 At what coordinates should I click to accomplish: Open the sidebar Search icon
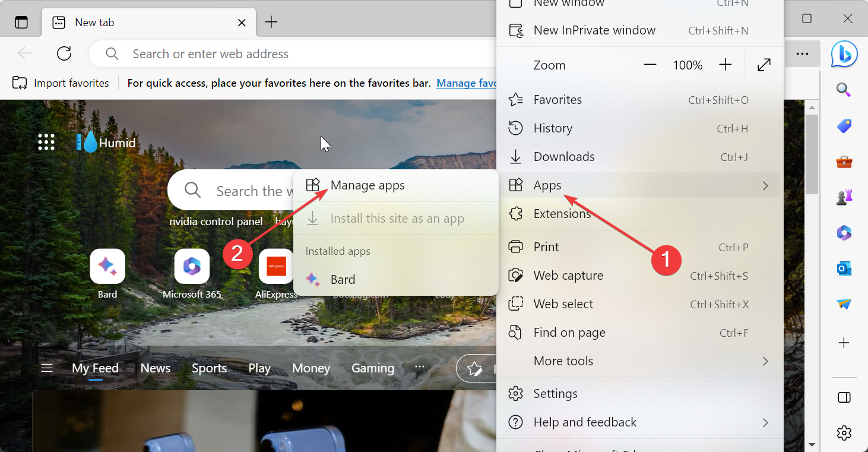844,90
